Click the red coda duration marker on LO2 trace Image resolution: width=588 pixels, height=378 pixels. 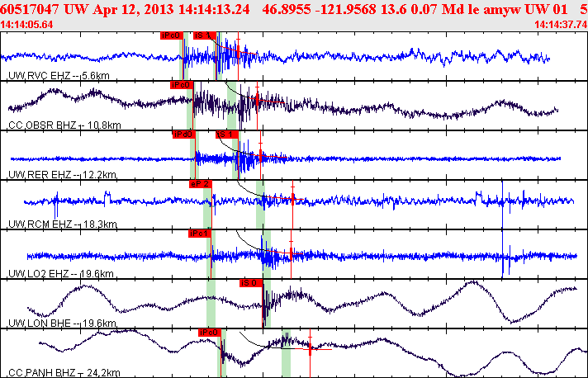[291, 254]
